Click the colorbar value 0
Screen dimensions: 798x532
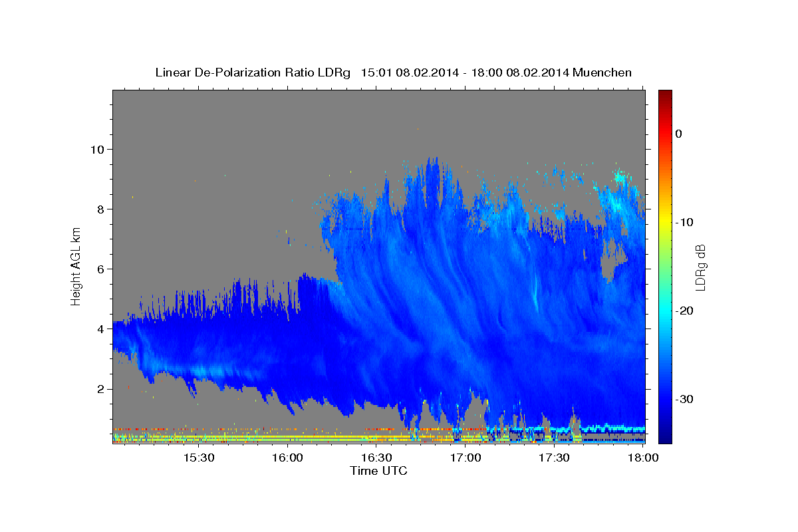[x=679, y=134]
